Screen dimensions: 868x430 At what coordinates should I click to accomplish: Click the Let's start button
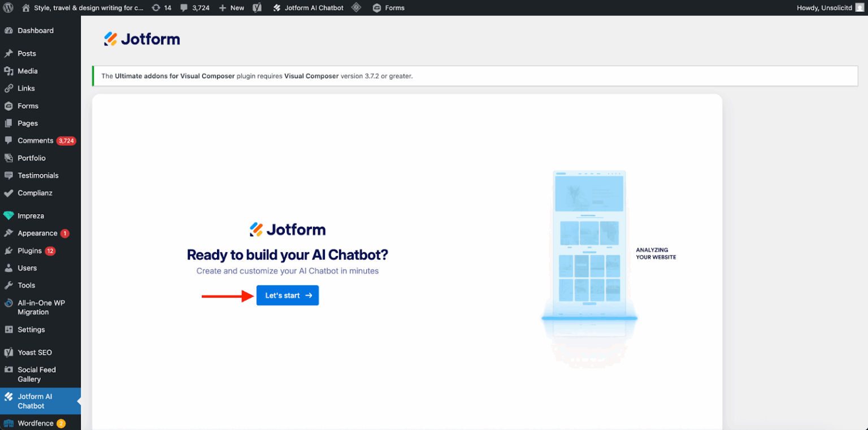point(287,295)
